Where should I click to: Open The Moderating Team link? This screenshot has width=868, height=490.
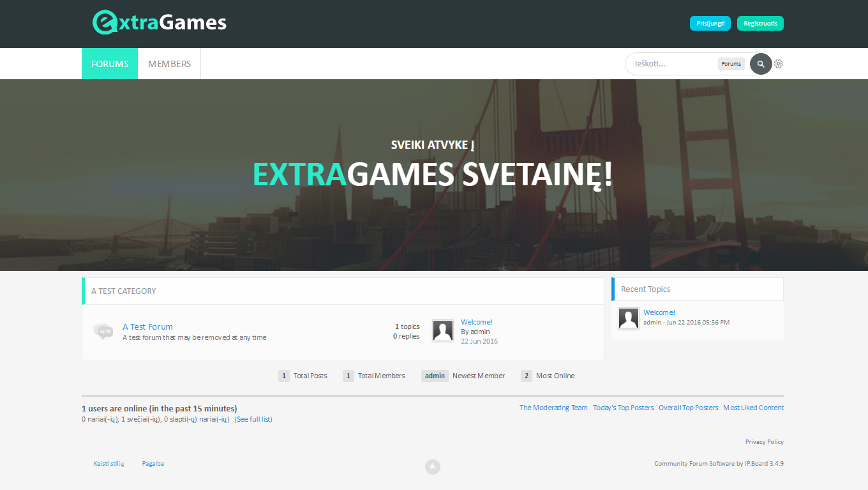pos(553,408)
